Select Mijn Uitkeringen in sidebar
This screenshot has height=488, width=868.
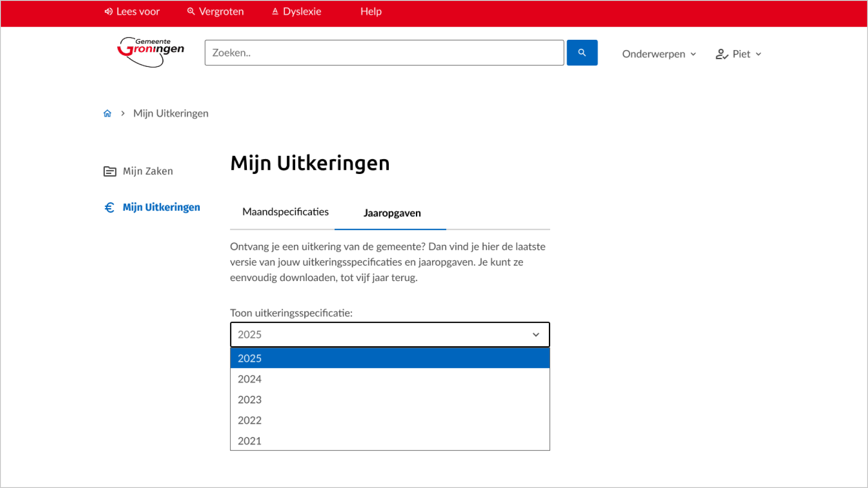(x=152, y=207)
